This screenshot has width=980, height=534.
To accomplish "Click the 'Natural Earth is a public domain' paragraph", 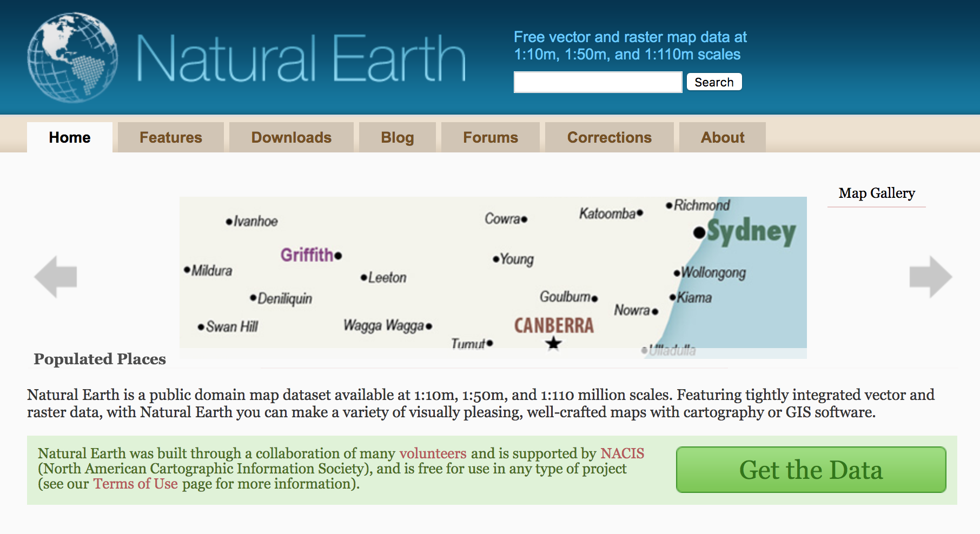I will pyautogui.click(x=481, y=403).
